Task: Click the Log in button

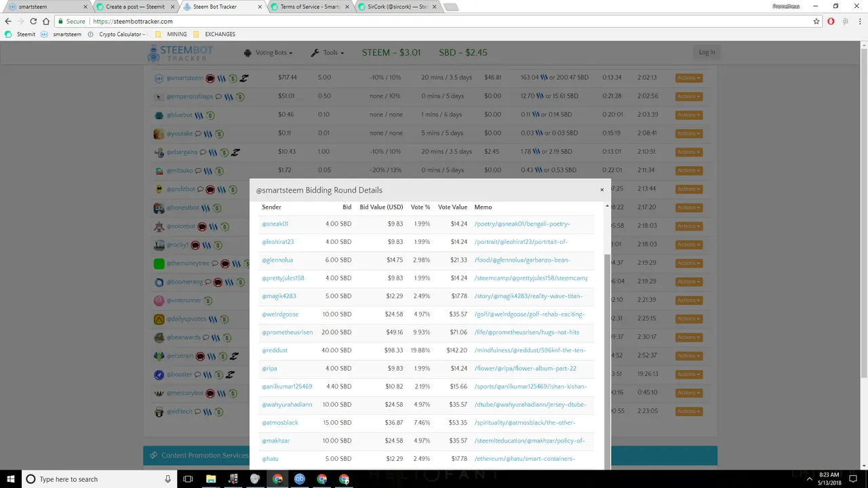Action: pos(707,52)
